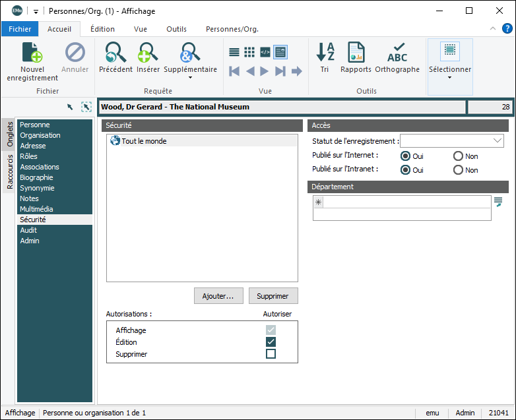This screenshot has height=420, width=516.
Task: Select Non for Publié sur l'Internet
Action: (x=458, y=156)
